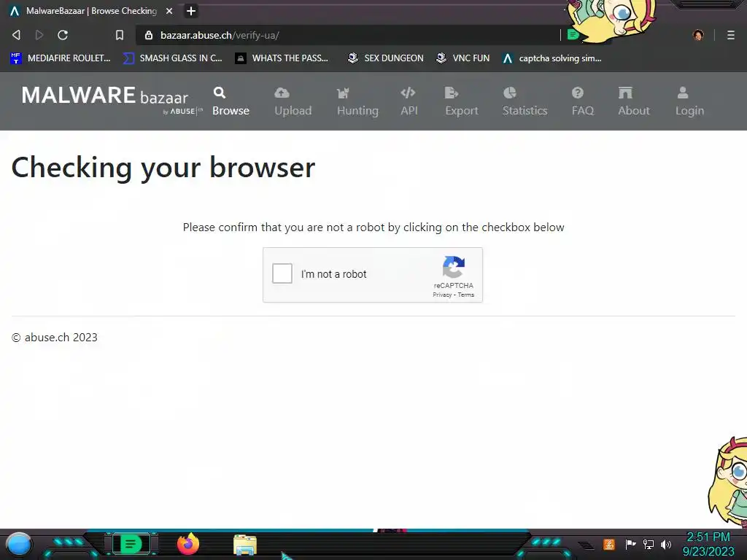Click the reCAPTCHA Privacy link
This screenshot has height=560, width=747.
coord(441,295)
